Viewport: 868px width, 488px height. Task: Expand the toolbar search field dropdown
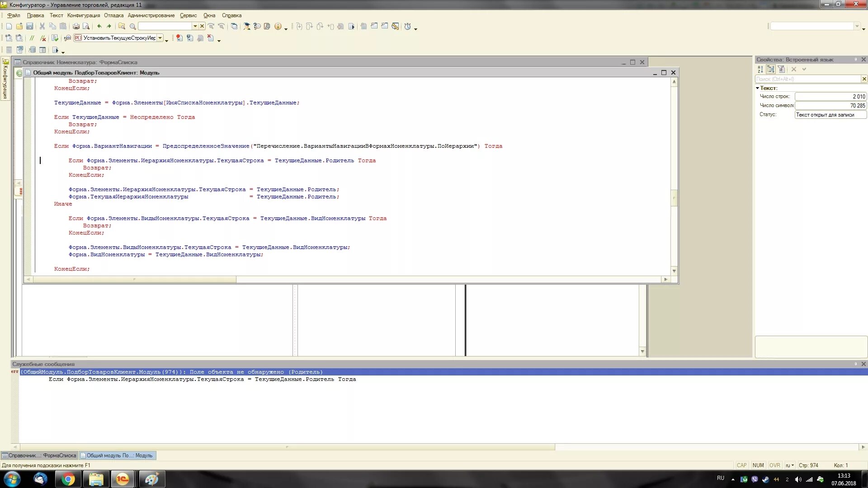(195, 26)
